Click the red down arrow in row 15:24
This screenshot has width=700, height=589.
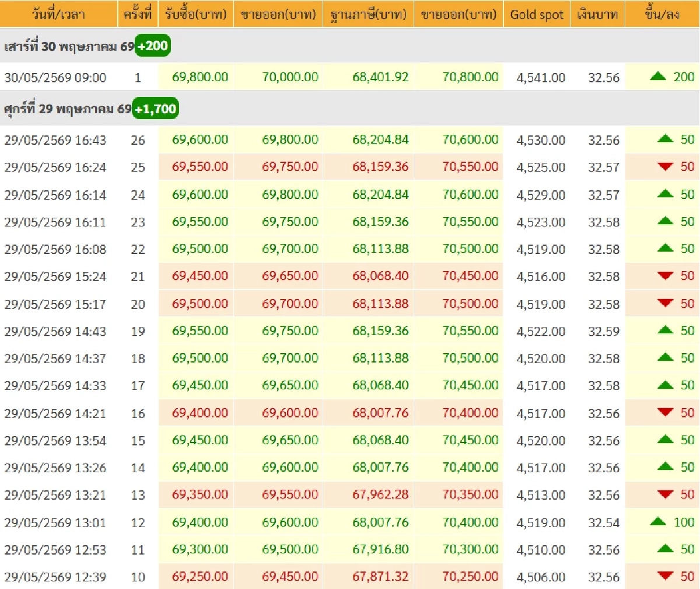(665, 276)
